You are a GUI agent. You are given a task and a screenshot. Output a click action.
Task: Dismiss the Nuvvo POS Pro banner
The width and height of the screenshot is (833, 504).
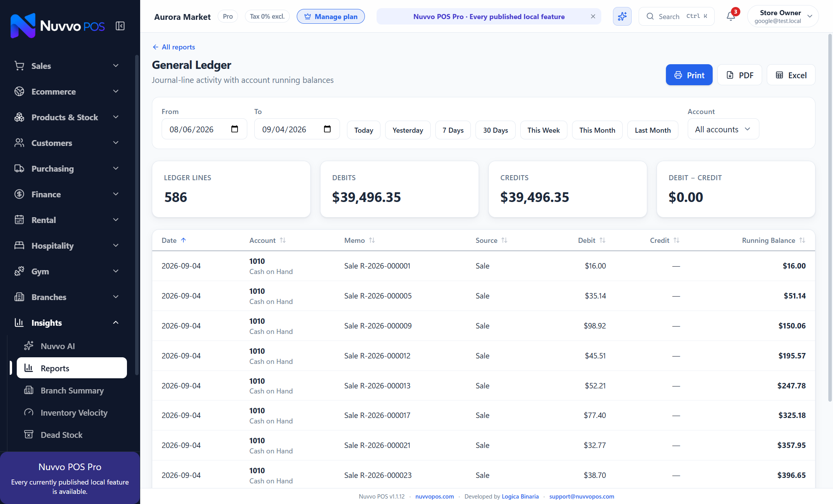593,16
